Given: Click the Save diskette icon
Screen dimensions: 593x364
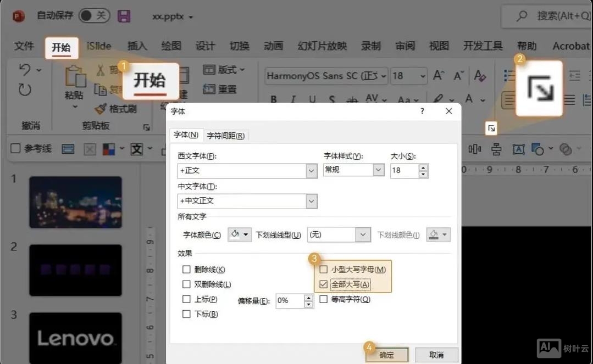Looking at the screenshot, I should point(124,16).
